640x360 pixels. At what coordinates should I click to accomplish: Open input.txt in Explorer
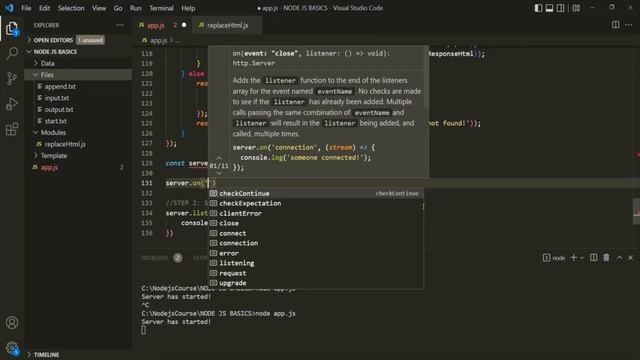[x=78, y=98]
